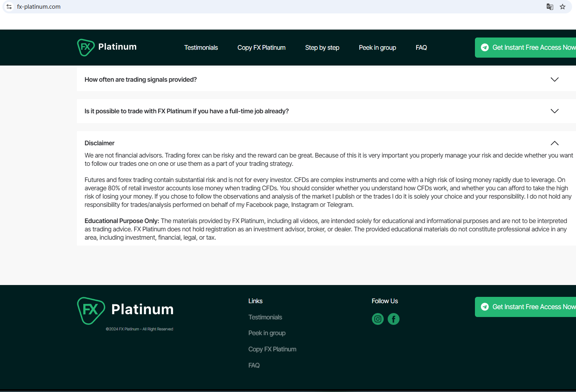Bookmark this page with the star icon
The image size is (576, 392).
(563, 7)
